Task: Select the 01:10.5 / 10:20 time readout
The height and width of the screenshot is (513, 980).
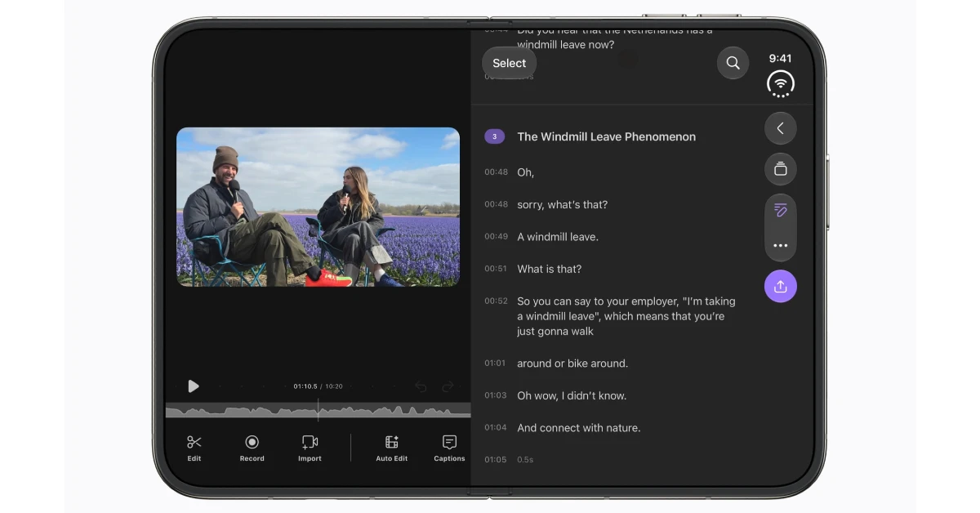Action: point(318,386)
